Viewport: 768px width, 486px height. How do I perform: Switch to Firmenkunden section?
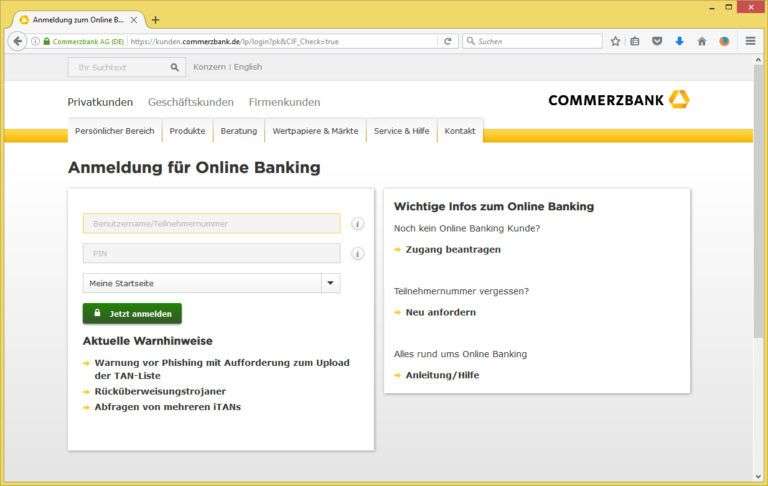(284, 102)
